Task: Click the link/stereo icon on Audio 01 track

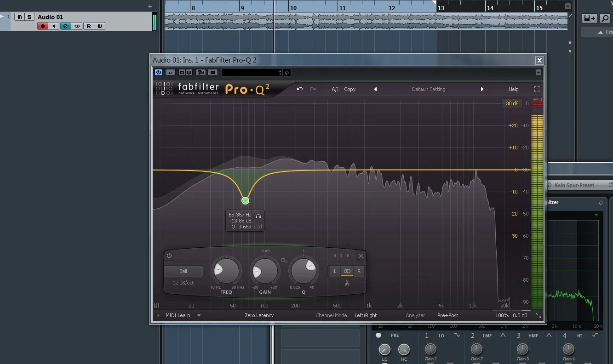Action: 77,26
